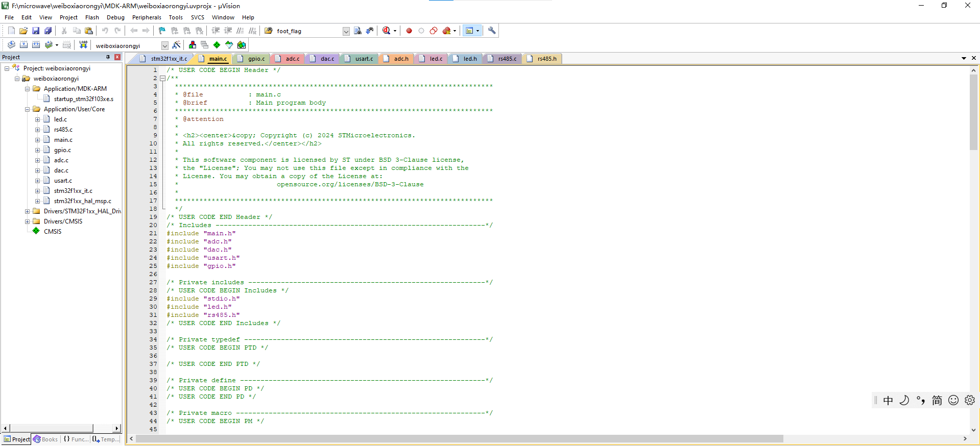The height and width of the screenshot is (446, 980).
Task: Close the Project panel with red X
Action: [117, 57]
